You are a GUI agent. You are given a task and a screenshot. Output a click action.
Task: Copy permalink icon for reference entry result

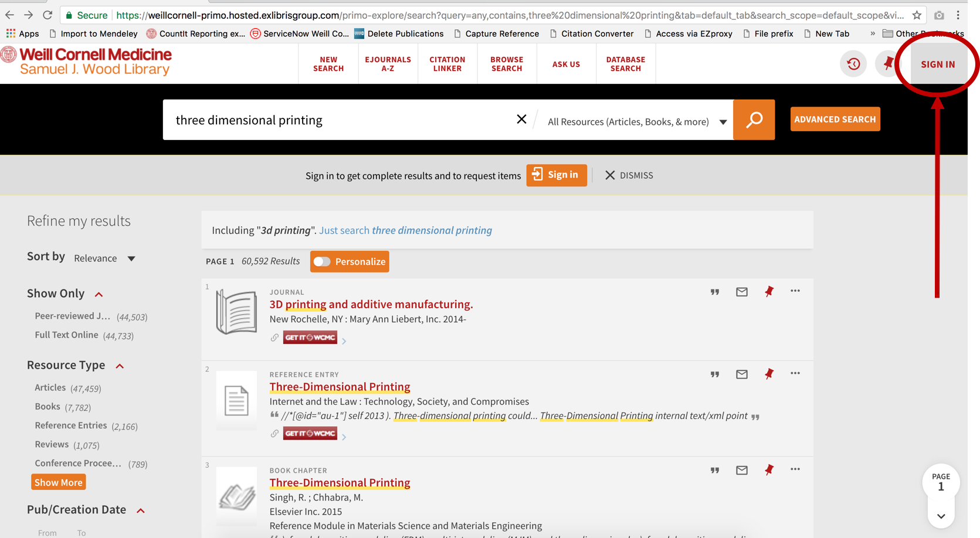coord(274,434)
